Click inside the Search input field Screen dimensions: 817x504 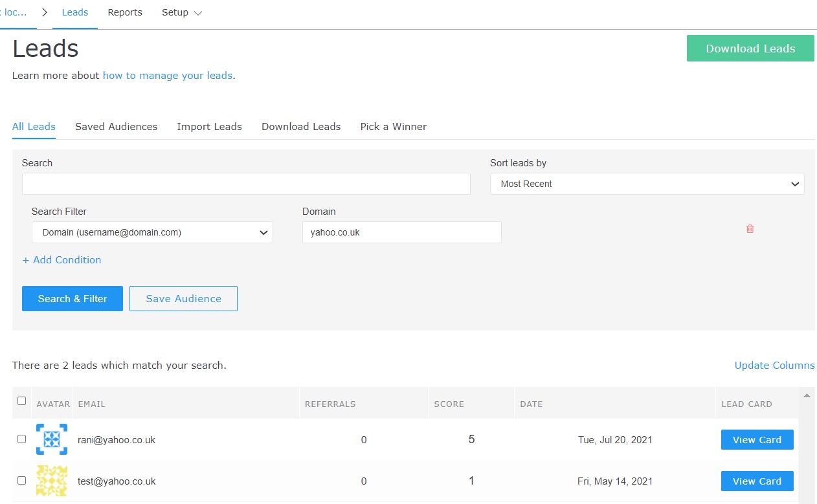[x=246, y=184]
